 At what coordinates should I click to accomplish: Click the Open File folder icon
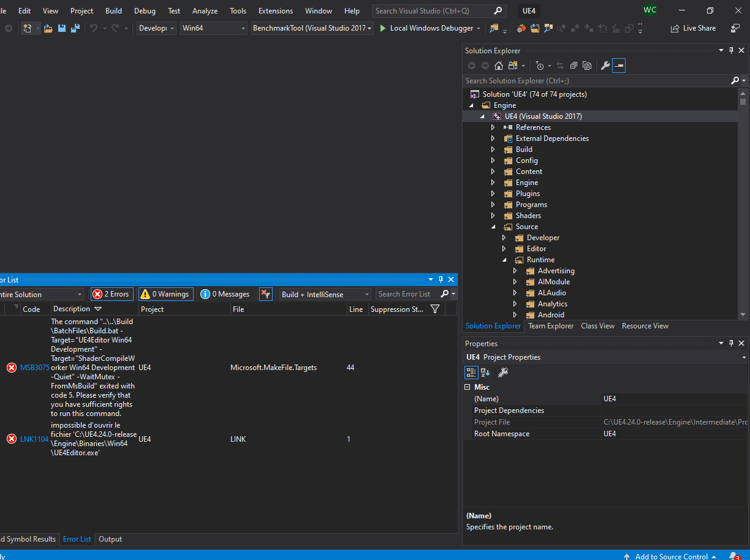click(48, 28)
